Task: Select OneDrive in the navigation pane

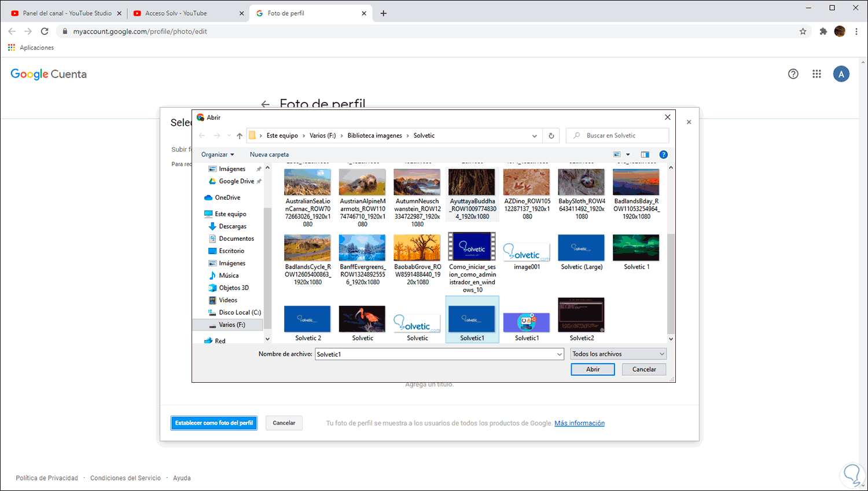Action: click(x=223, y=197)
